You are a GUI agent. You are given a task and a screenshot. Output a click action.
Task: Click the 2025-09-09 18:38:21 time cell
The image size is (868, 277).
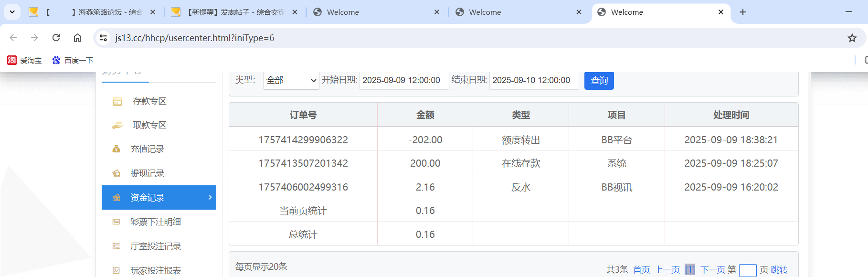tap(731, 140)
